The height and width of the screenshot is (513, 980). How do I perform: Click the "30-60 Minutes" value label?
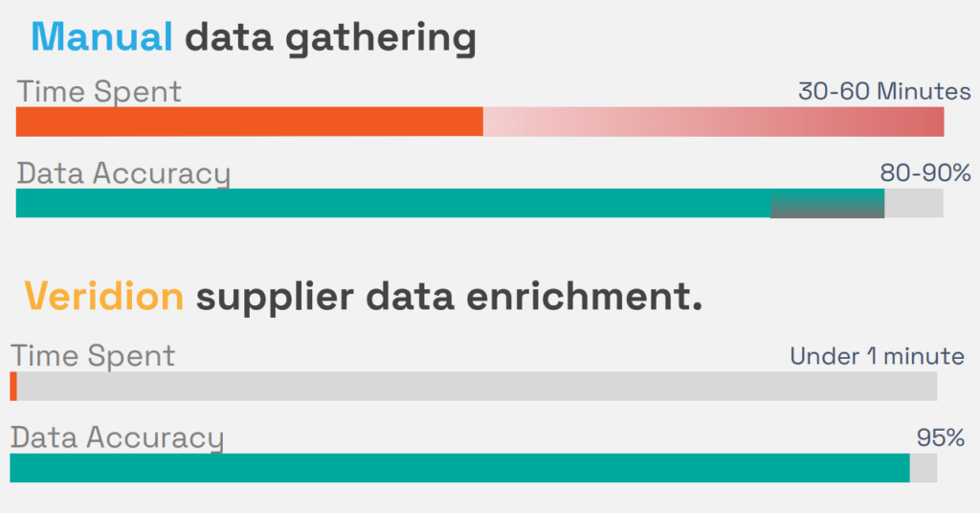point(884,92)
